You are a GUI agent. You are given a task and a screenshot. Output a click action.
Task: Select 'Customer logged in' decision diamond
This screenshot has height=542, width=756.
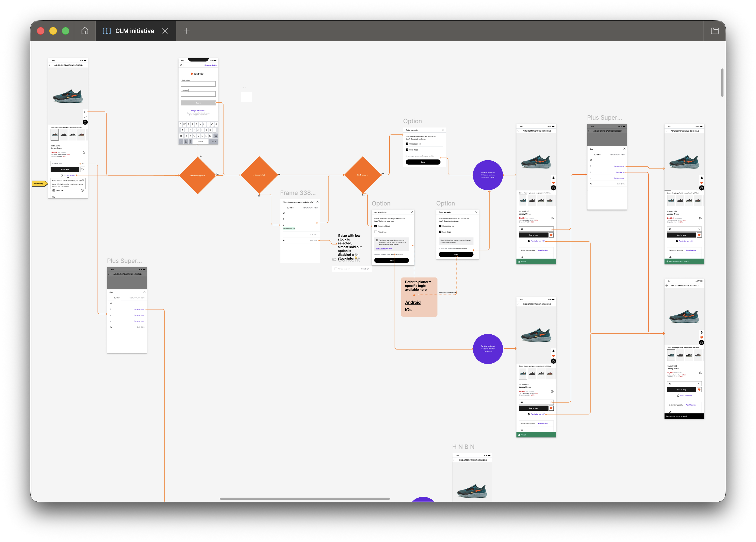(x=198, y=175)
